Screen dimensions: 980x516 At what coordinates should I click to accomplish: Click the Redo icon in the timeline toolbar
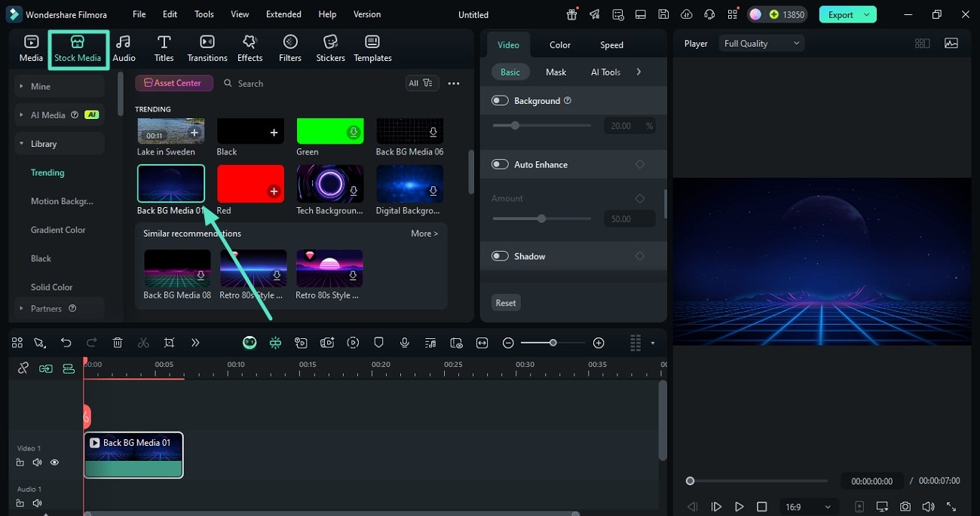point(92,343)
